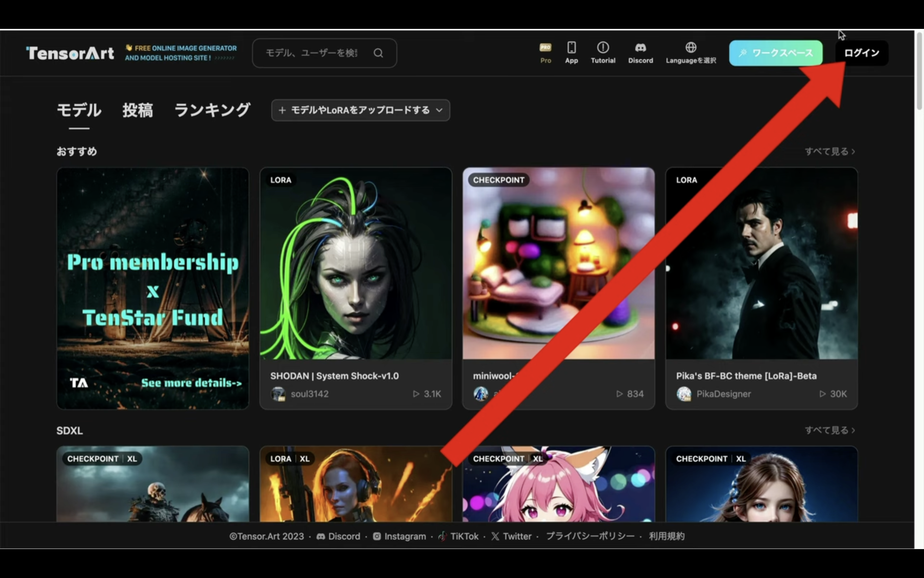Click the page vertical scrollbar thumb
Image resolution: width=924 pixels, height=578 pixels.
[919, 71]
